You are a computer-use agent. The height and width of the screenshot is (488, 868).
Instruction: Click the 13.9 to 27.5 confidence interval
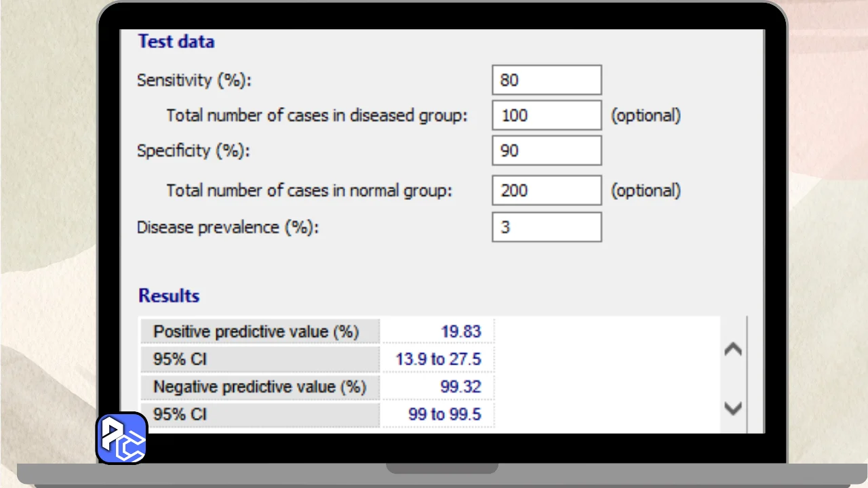[438, 359]
